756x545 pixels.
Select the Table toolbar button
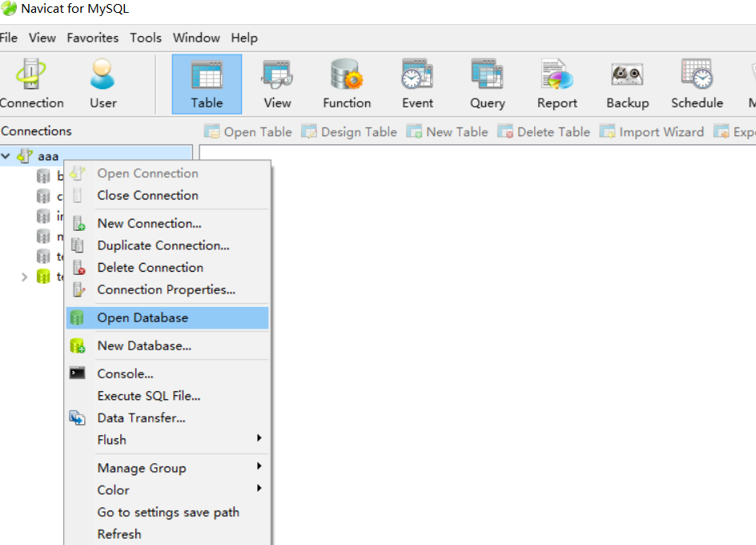click(x=207, y=84)
